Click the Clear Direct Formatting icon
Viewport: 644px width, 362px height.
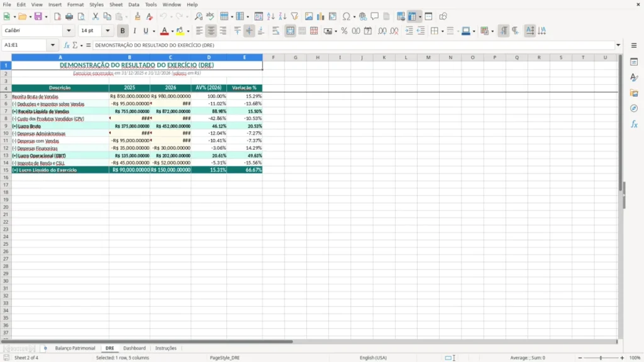pyautogui.click(x=150, y=16)
